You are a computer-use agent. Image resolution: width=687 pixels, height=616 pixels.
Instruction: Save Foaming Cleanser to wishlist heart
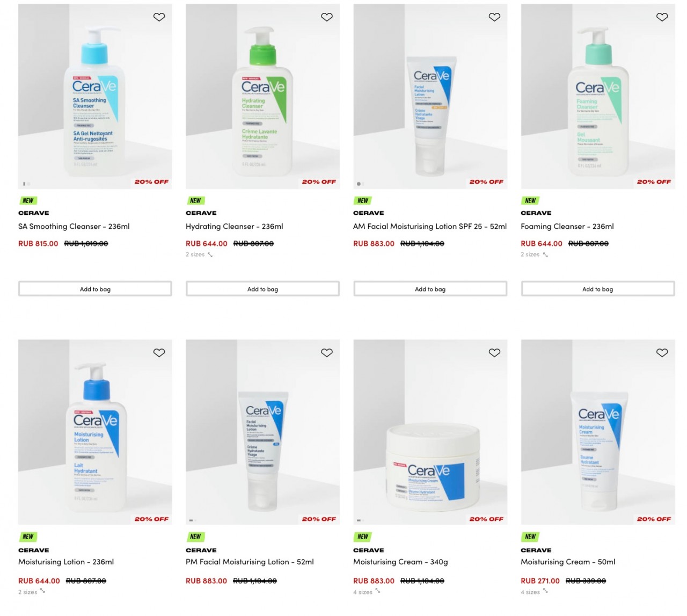[662, 17]
